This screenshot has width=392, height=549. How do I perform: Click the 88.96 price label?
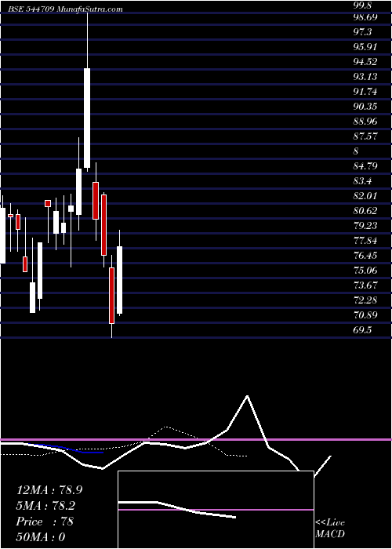(365, 122)
